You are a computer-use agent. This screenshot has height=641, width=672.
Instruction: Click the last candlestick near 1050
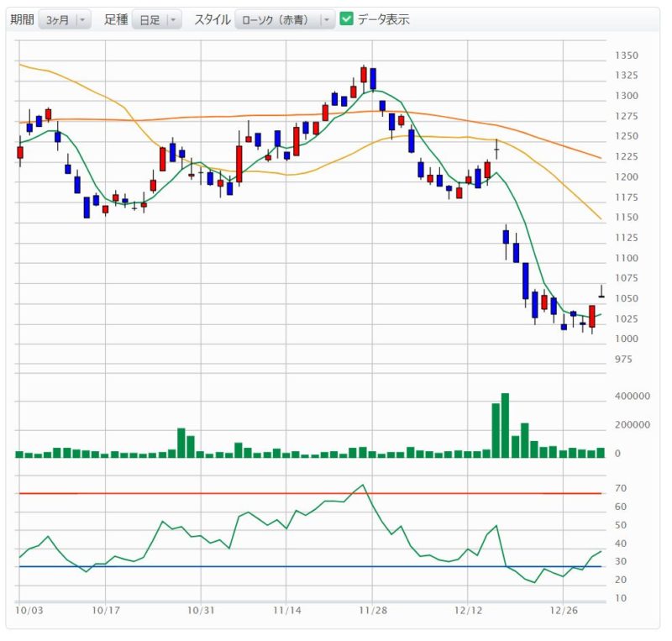click(601, 292)
